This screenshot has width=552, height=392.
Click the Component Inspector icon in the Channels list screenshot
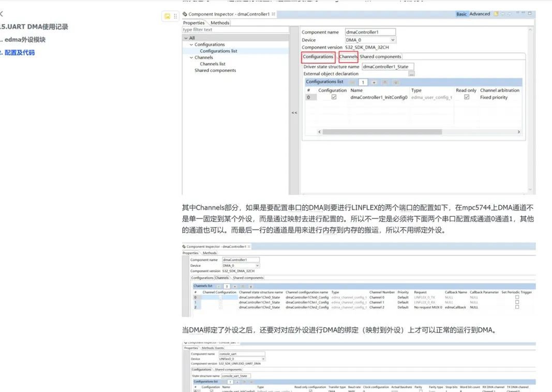(x=184, y=247)
